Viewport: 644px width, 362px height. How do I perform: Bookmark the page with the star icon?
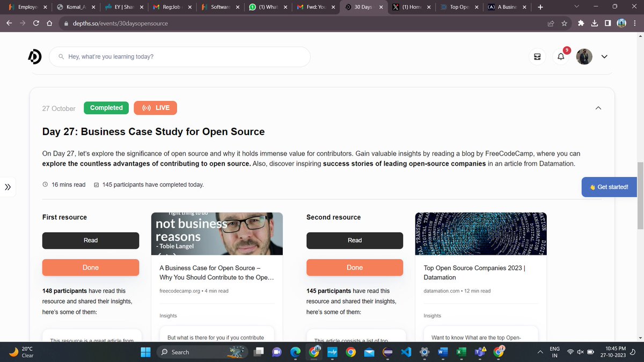point(565,24)
